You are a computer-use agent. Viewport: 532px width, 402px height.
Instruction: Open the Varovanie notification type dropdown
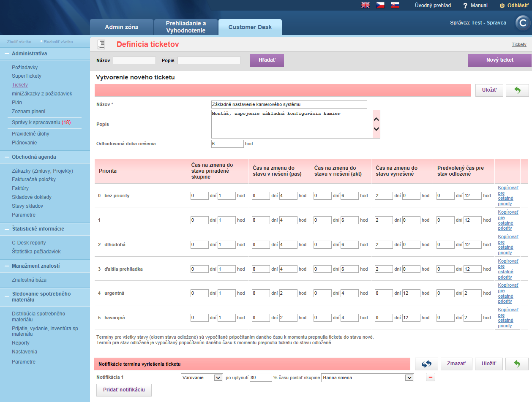click(x=202, y=378)
